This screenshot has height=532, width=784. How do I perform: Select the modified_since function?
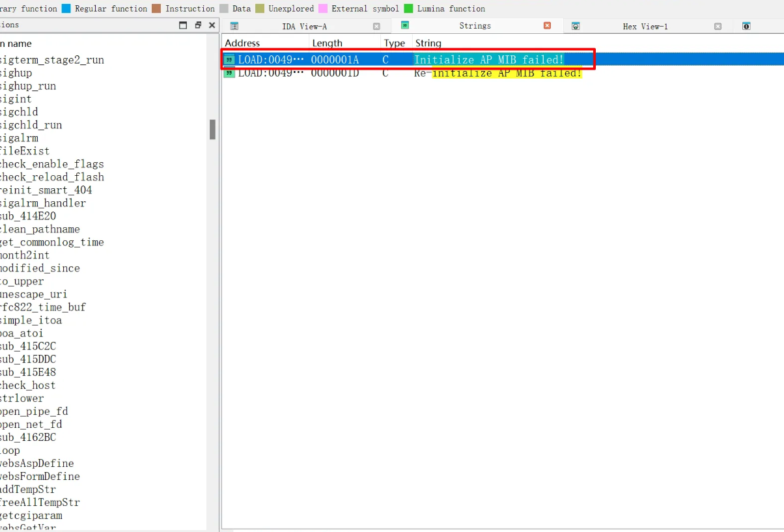pyautogui.click(x=40, y=268)
